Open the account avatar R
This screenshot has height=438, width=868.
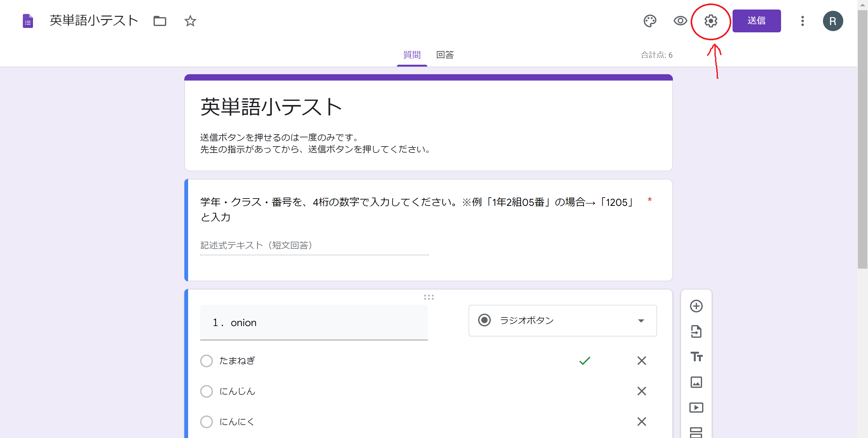tap(832, 21)
